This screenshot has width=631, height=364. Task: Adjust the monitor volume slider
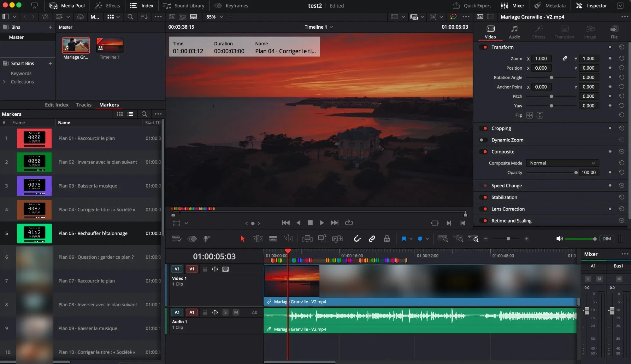581,239
